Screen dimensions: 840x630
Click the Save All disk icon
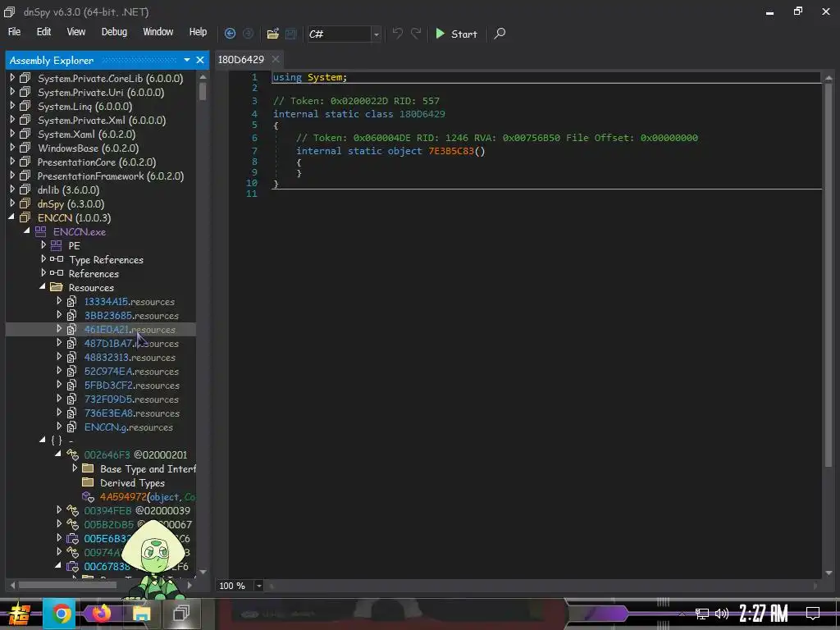coord(291,34)
